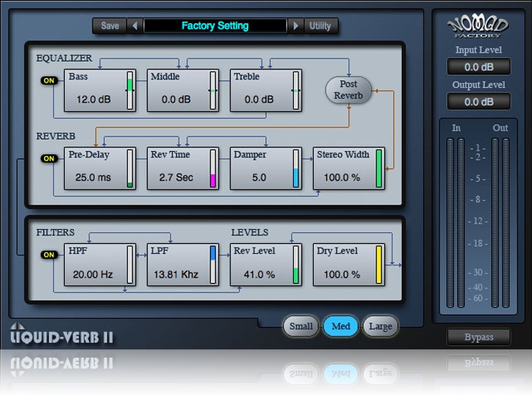Open the Utility menu
Image resolution: width=532 pixels, height=395 pixels.
tap(321, 26)
